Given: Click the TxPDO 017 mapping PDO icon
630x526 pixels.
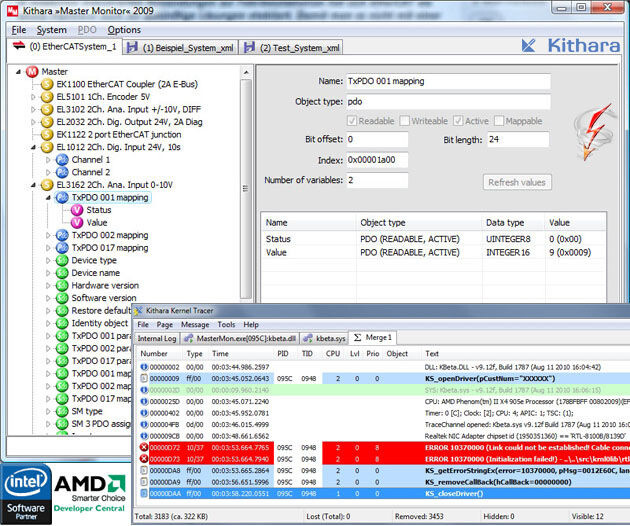Looking at the screenshot, I should (x=62, y=248).
